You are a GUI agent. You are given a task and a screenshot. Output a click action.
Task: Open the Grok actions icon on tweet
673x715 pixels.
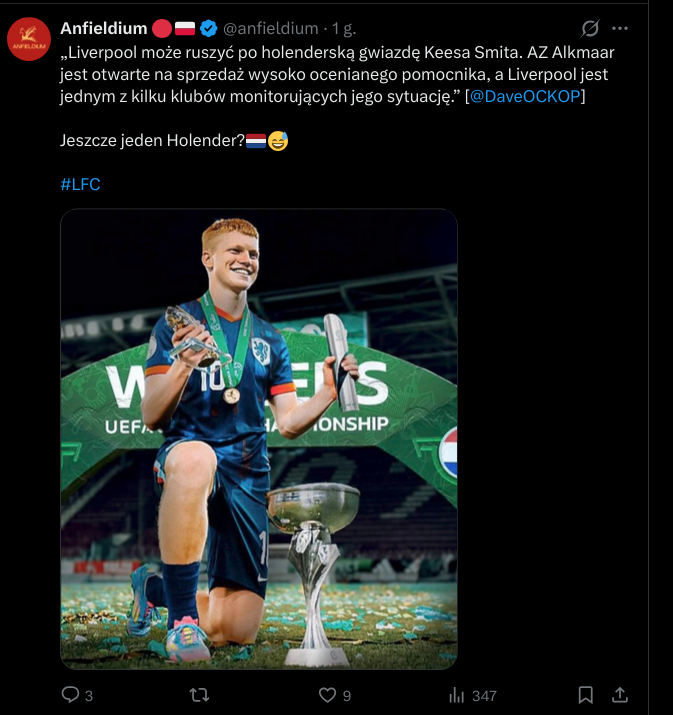pos(590,28)
